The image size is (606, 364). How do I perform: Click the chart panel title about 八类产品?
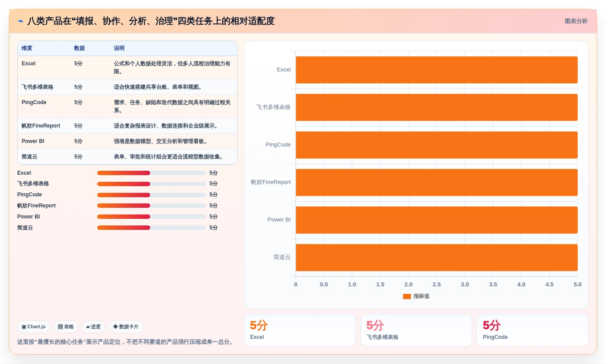151,21
